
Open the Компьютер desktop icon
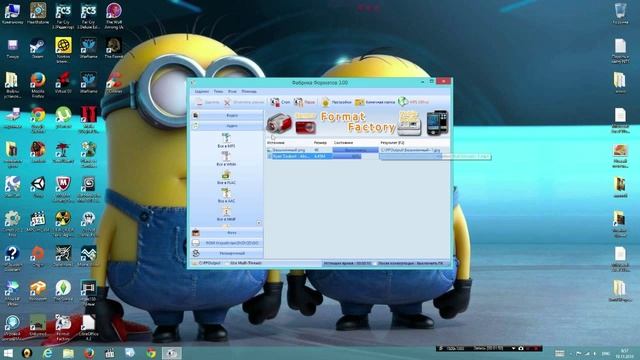(x=12, y=13)
